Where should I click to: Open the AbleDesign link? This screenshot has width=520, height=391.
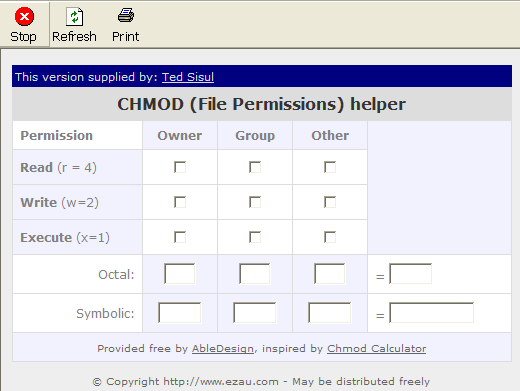point(223,348)
